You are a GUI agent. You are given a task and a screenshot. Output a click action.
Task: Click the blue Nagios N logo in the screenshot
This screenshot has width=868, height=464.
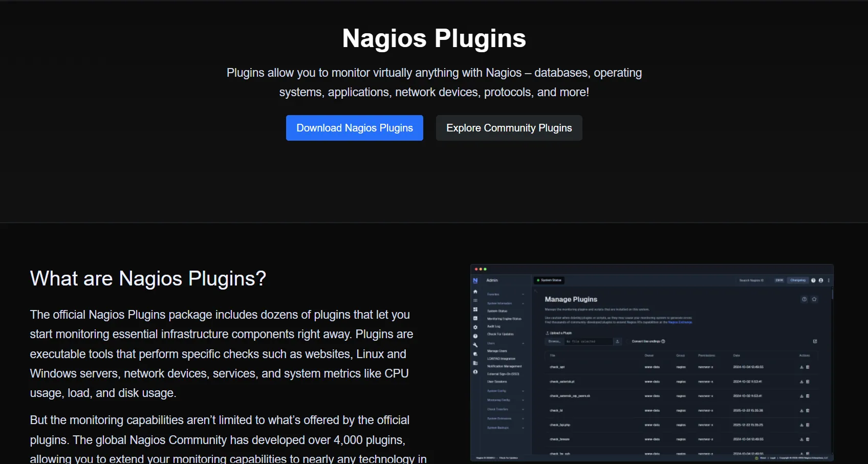point(475,280)
